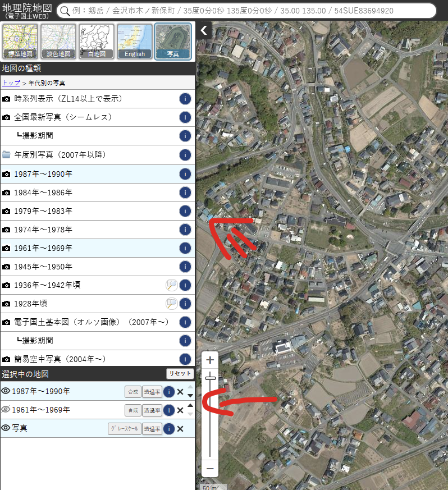Select the 標準地図 base map thumbnail

[20, 42]
